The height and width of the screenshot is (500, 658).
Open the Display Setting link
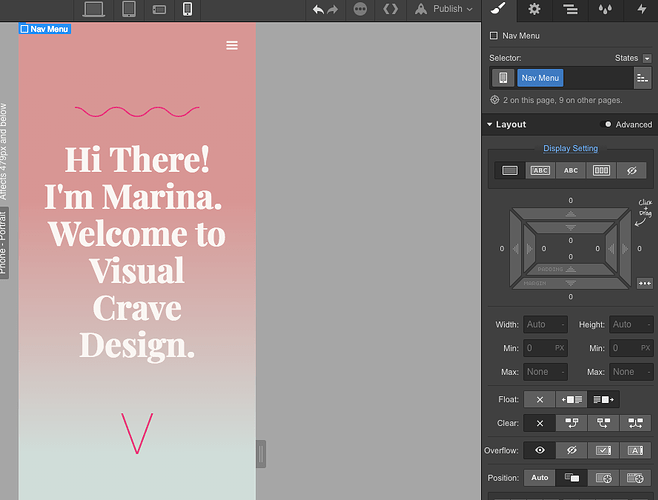[x=570, y=148]
